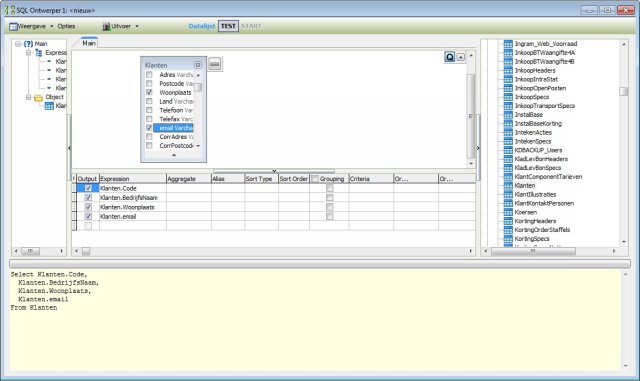This screenshot has width=640, height=381.
Task: Select KDBACKUP_Users table icon
Action: pos(508,150)
